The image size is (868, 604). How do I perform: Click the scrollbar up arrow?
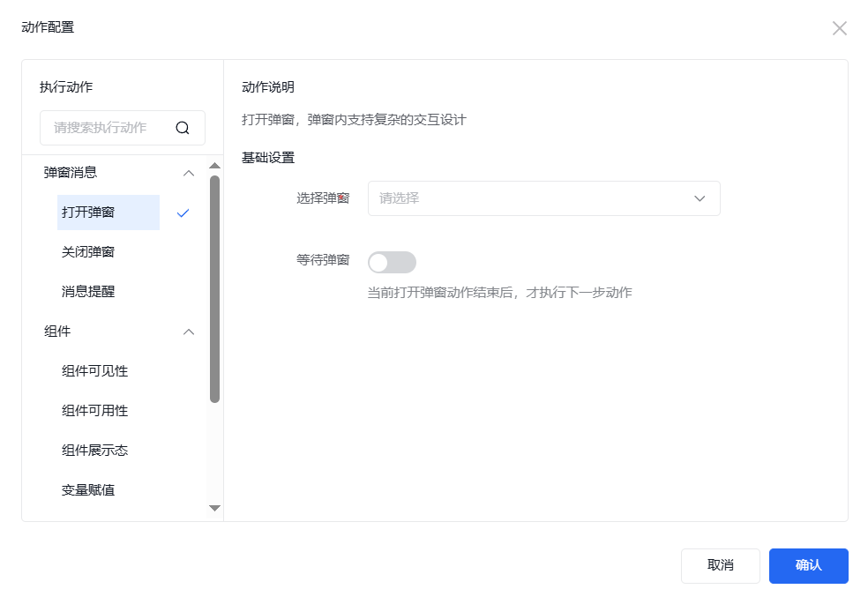214,166
